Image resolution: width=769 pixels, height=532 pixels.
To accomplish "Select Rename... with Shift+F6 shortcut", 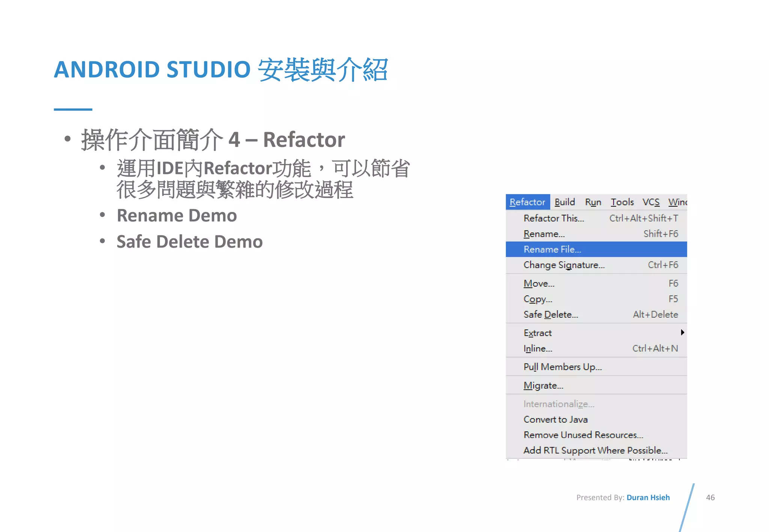I will tap(596, 234).
